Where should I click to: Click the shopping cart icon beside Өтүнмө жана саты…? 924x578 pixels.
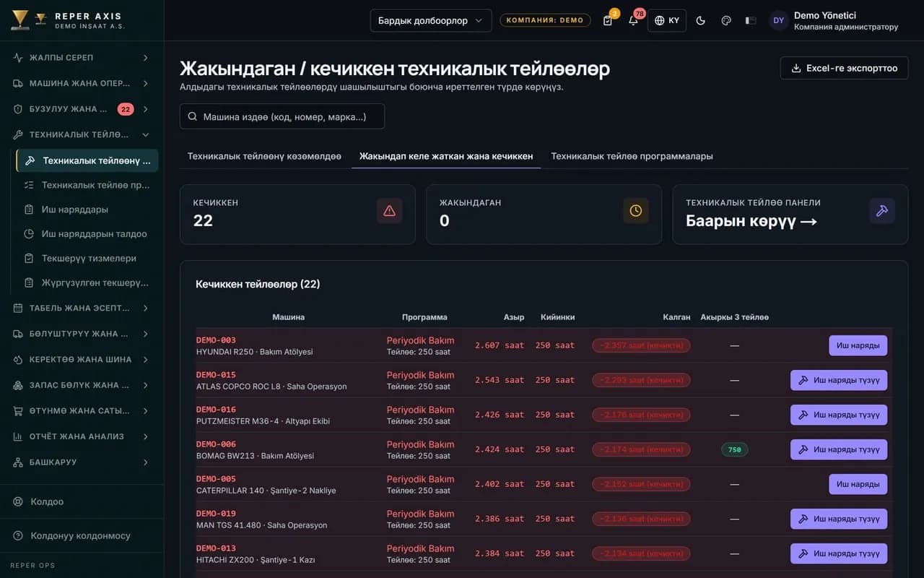pyautogui.click(x=18, y=411)
